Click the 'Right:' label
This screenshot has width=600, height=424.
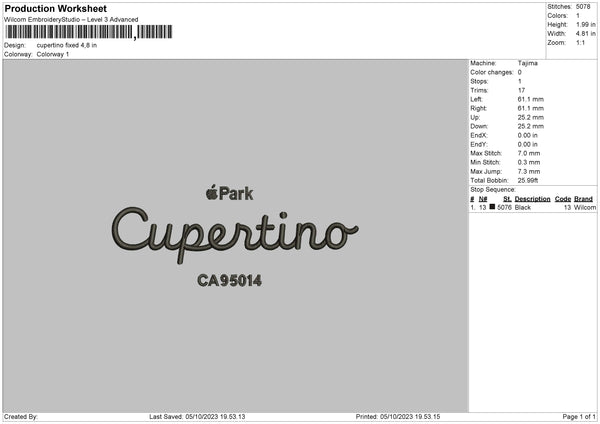tap(478, 108)
